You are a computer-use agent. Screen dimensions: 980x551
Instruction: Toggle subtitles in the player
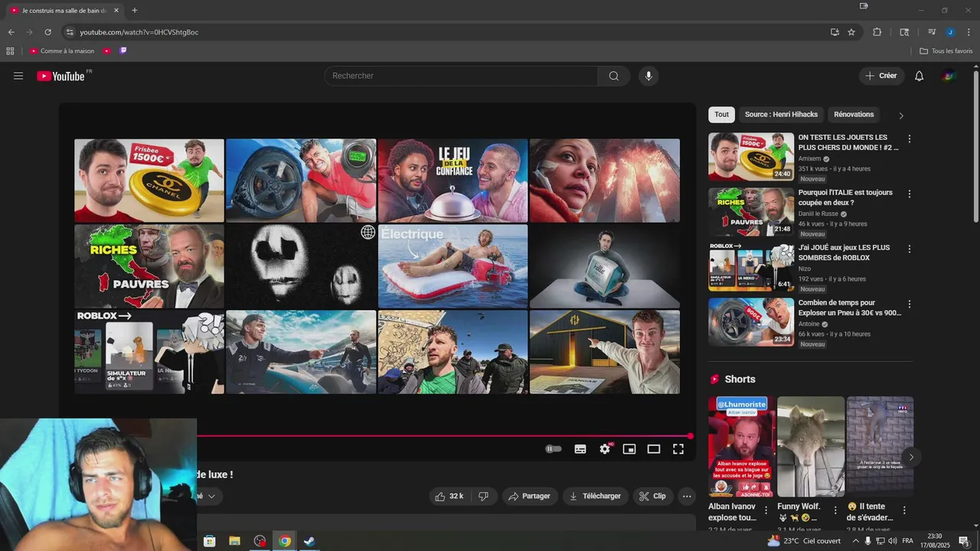pos(580,449)
